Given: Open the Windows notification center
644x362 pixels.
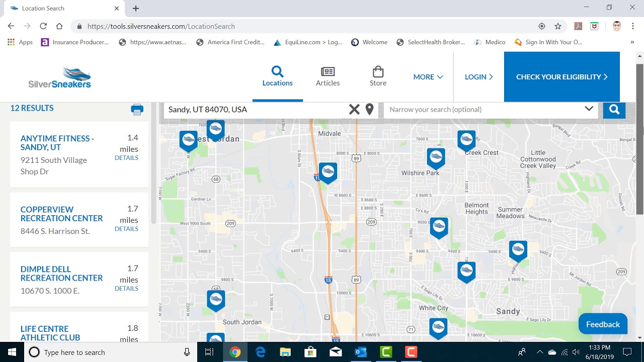Looking at the screenshot, I should coord(627,352).
